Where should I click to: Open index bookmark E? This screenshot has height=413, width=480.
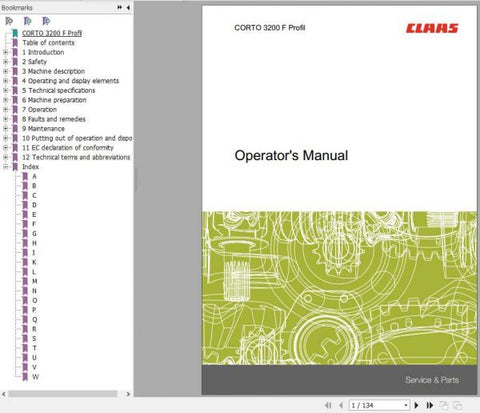[34, 214]
